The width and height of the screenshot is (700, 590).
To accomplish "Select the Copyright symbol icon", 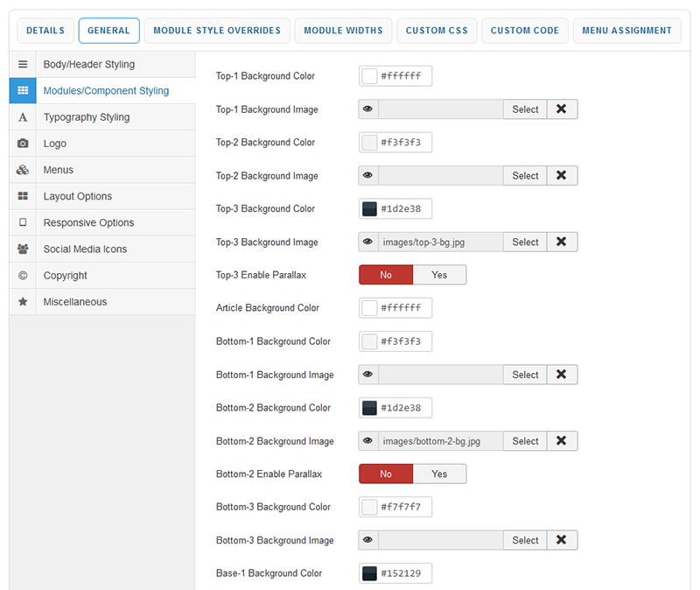I will coord(23,275).
